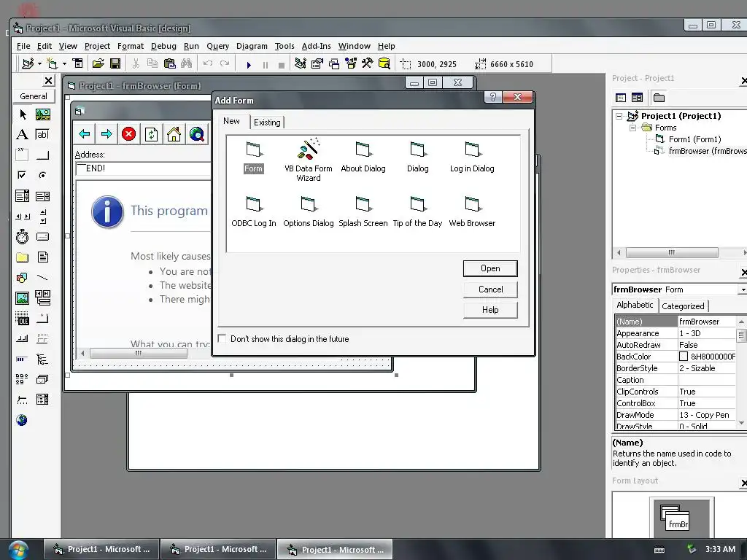This screenshot has width=747, height=560.
Task: Switch to first Project1 taskbar button
Action: (x=101, y=549)
